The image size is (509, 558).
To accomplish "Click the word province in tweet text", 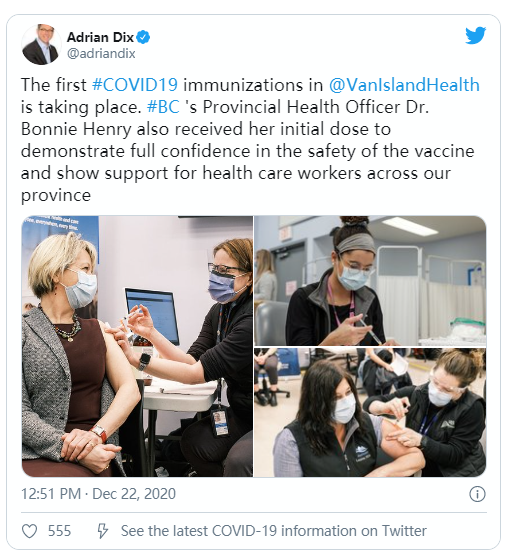I will click(x=56, y=196).
